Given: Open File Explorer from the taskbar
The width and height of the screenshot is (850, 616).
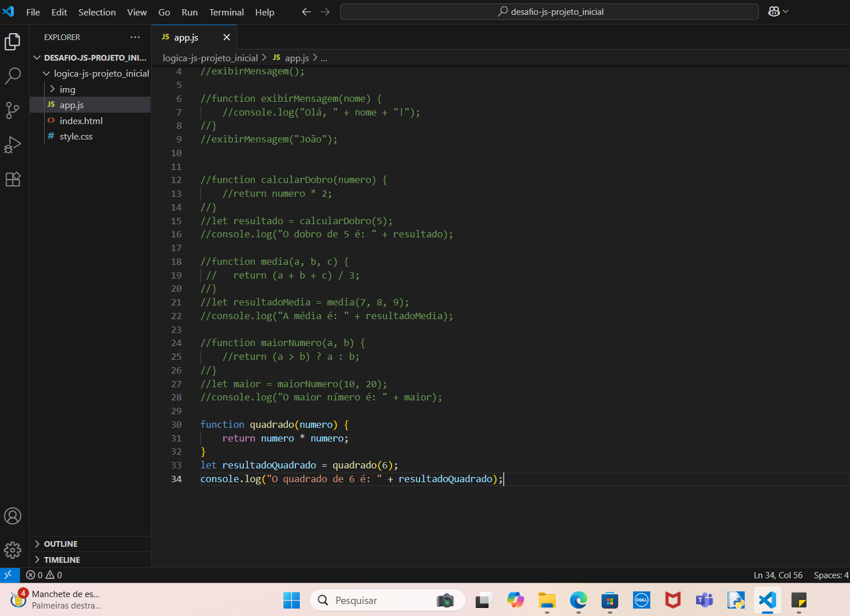Looking at the screenshot, I should pos(547,600).
